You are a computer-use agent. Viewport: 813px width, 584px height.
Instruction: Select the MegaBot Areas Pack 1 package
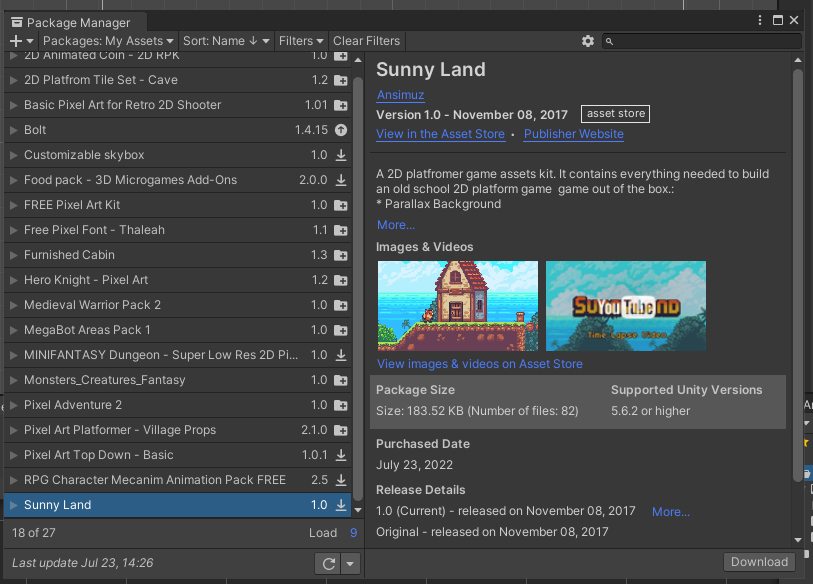pos(177,330)
